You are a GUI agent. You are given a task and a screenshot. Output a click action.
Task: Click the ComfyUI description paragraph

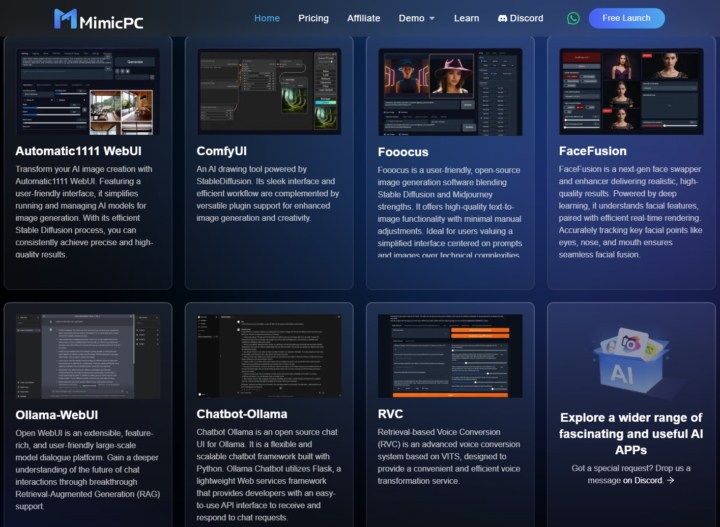268,194
